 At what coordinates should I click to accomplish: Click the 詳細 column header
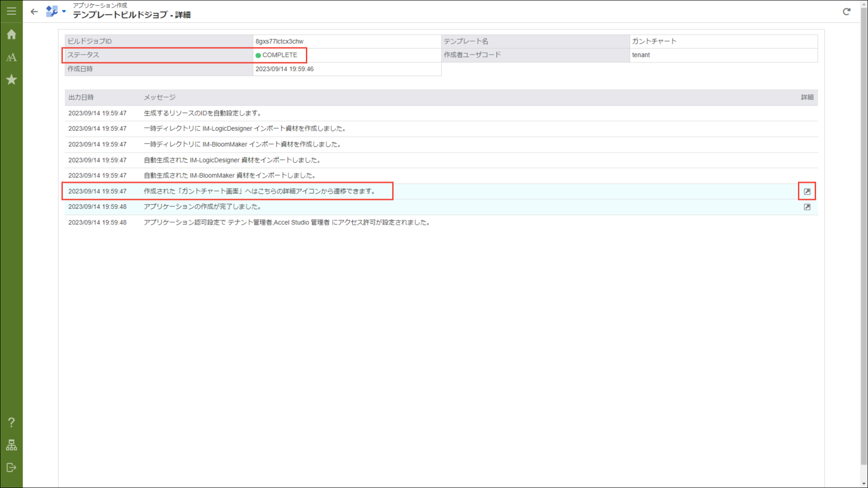807,98
